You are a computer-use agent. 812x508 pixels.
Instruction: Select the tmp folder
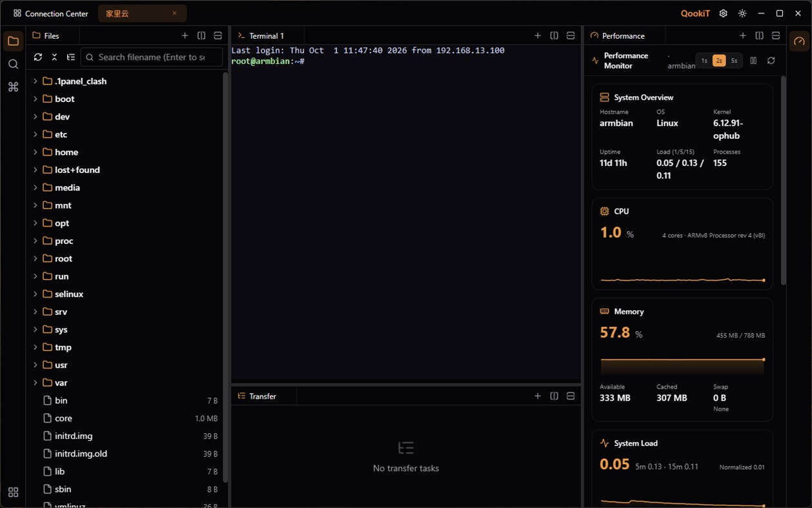point(126,347)
